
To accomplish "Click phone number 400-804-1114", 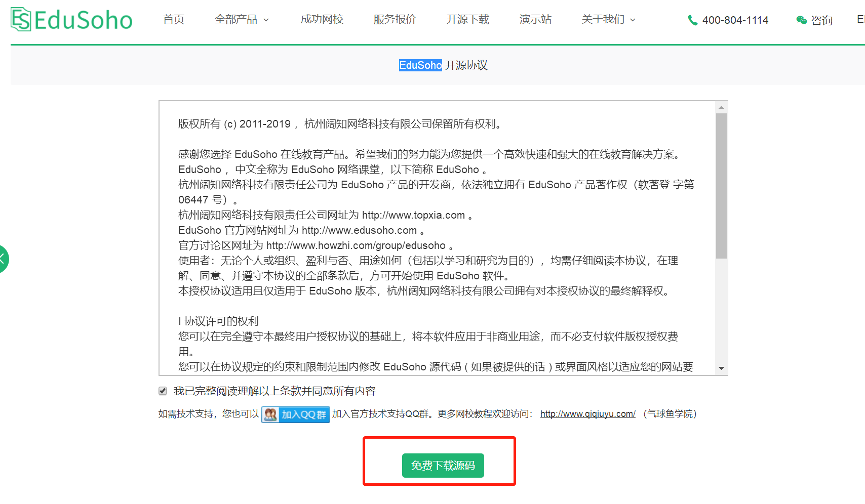I will (735, 20).
